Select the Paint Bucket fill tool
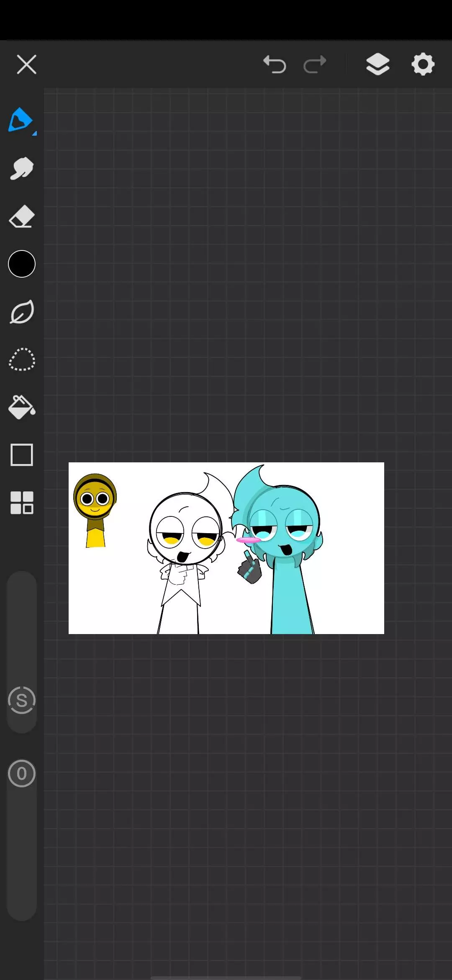 click(x=22, y=407)
